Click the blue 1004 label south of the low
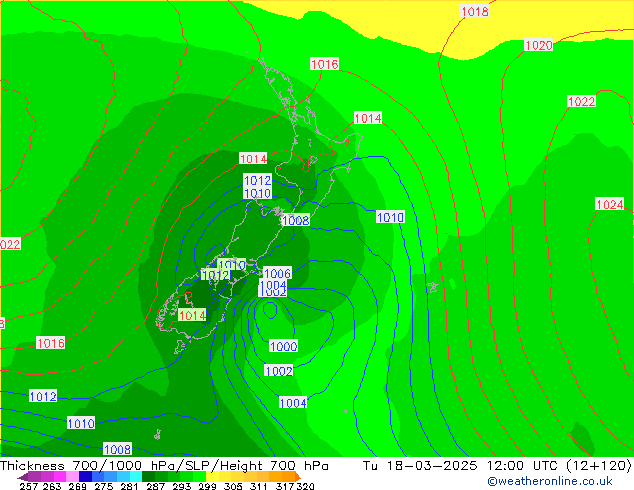This screenshot has height=490, width=634. click(x=293, y=403)
